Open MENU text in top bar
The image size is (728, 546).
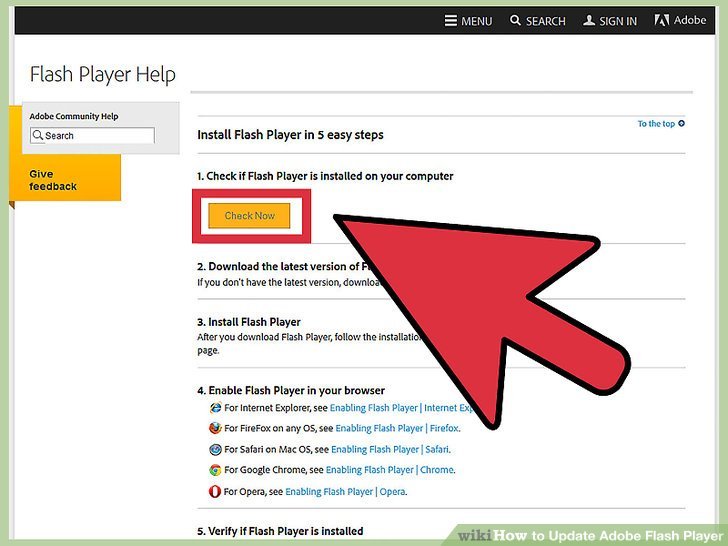point(476,21)
